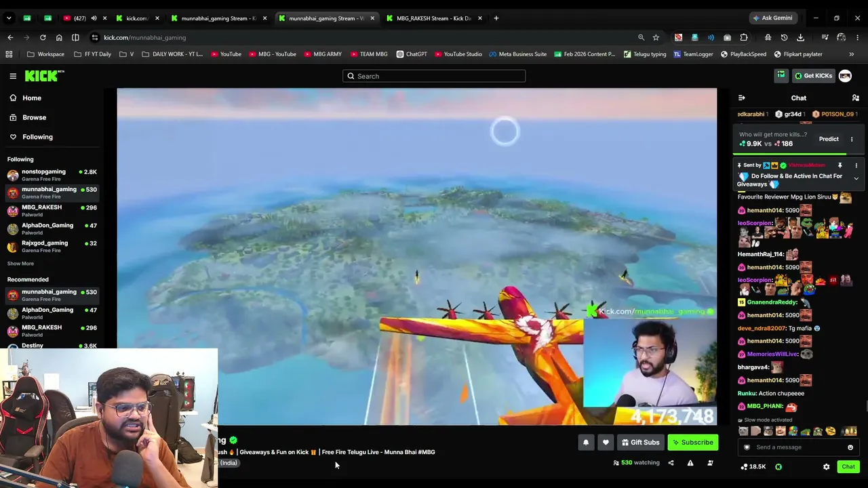Click the user icon next to report
The image size is (868, 488).
(x=710, y=463)
